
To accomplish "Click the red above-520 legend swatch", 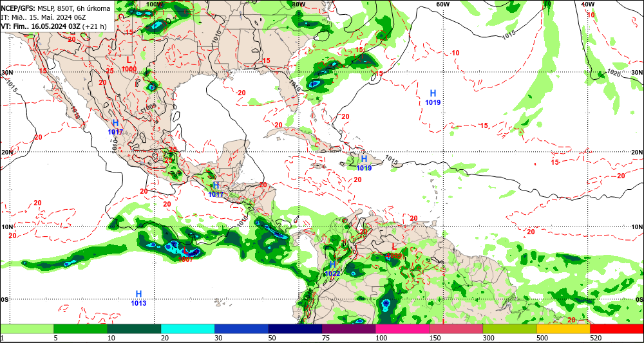I will tap(617, 329).
